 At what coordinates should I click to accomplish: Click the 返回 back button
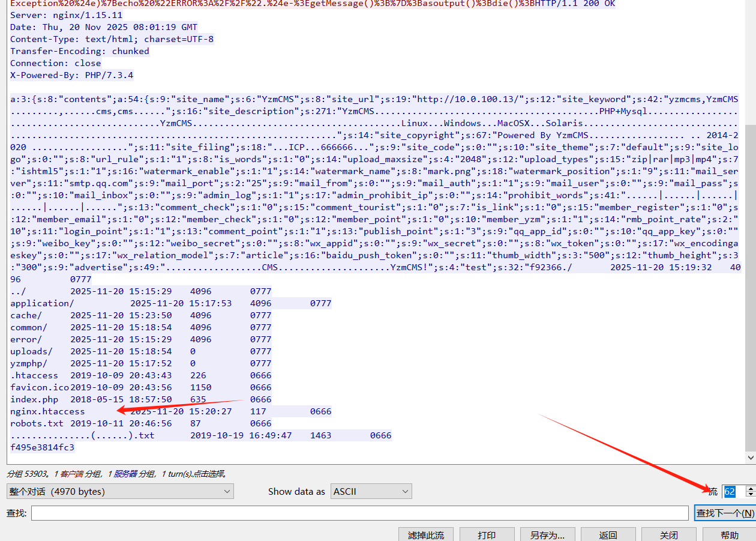608,535
